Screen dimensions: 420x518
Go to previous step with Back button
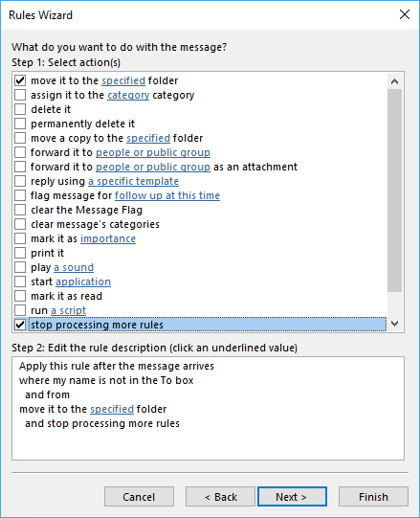[x=220, y=497]
